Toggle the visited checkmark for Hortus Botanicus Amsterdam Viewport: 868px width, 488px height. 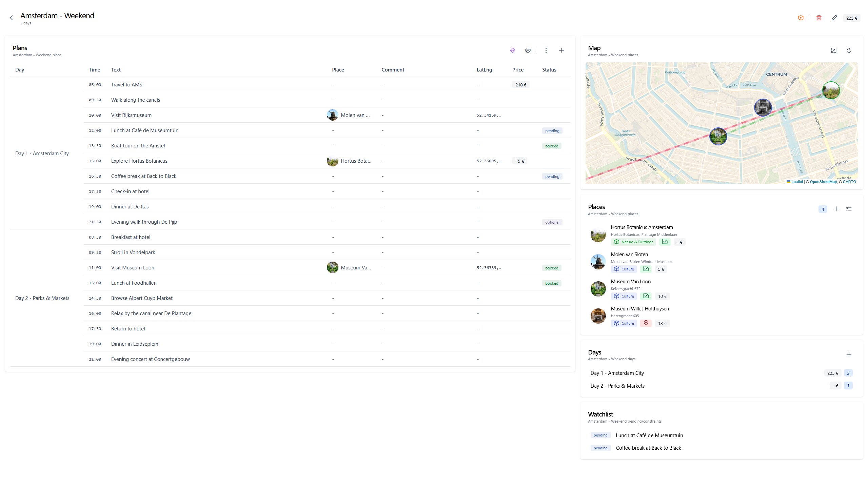click(665, 242)
